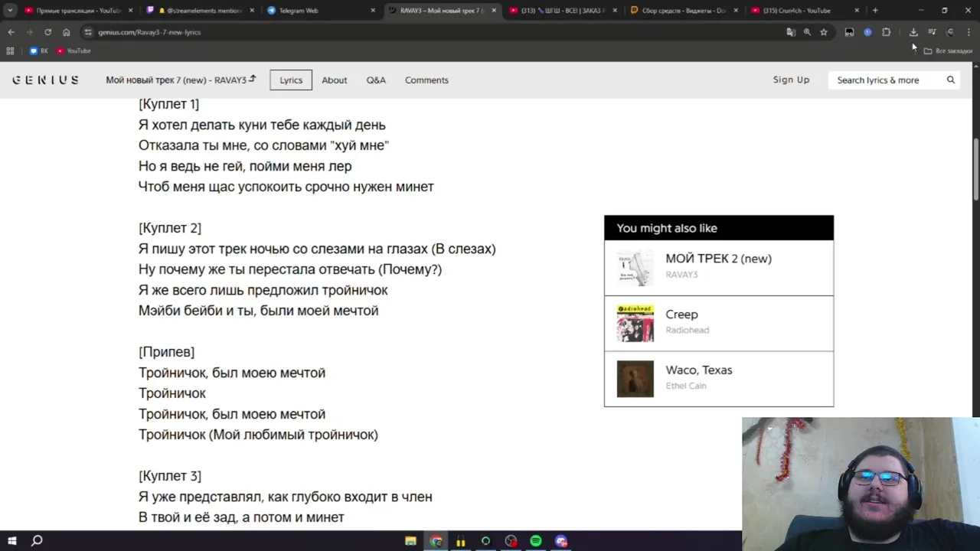Click the page vertical scrollbar thumb
The width and height of the screenshot is (980, 551).
coord(975,170)
